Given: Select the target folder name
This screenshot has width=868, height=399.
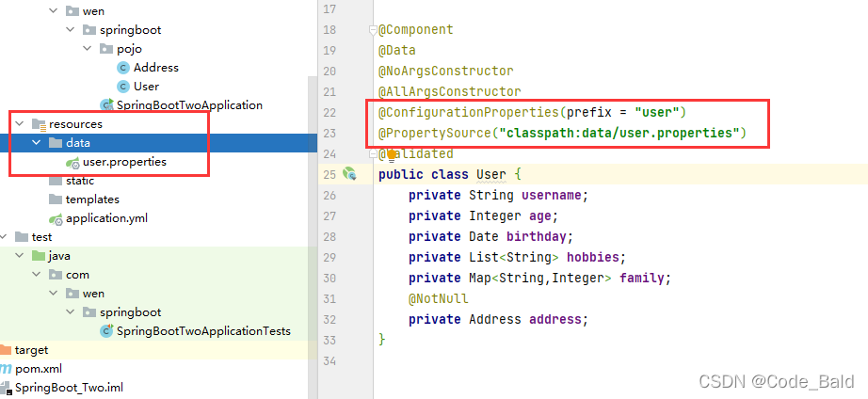Looking at the screenshot, I should click(32, 350).
